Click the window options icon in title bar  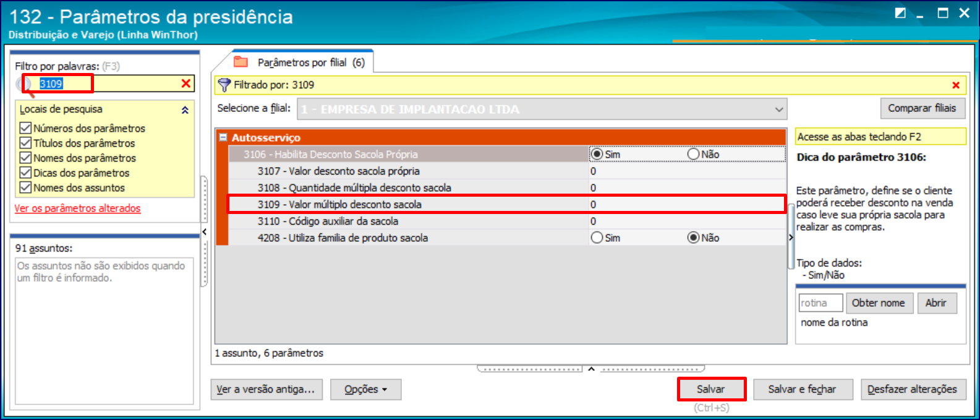[900, 13]
